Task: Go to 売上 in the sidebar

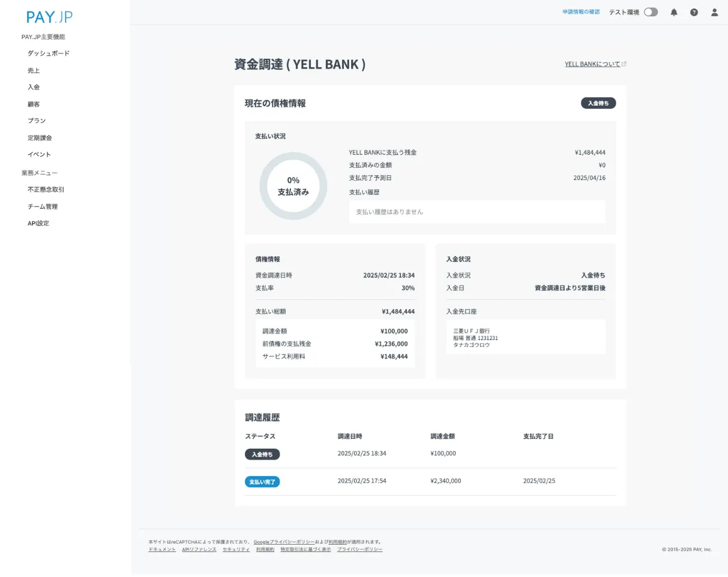Action: 34,70
